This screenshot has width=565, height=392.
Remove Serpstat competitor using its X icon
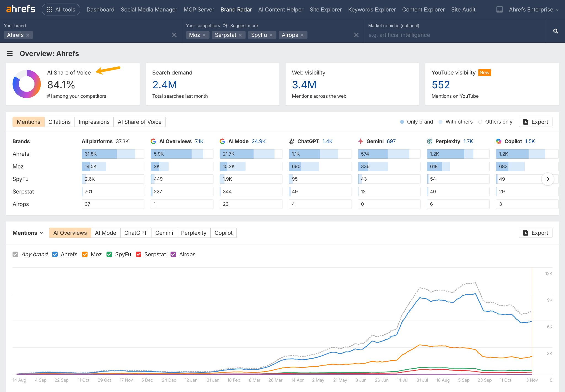click(x=241, y=35)
